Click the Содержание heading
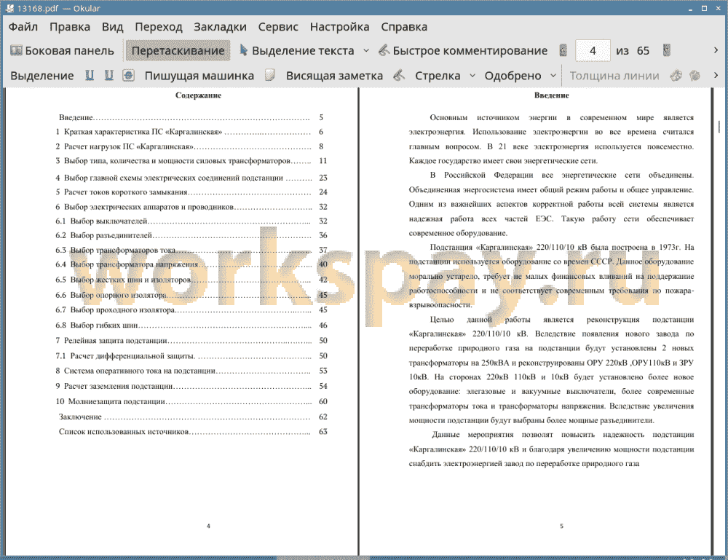Image resolution: width=728 pixels, height=560 pixels. tap(198, 95)
